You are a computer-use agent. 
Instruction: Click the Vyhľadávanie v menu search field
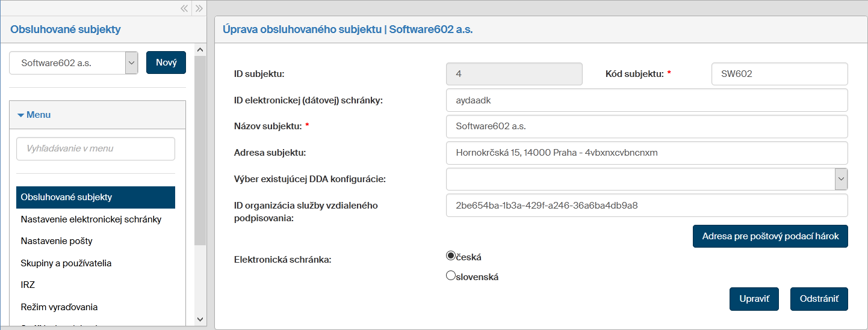click(x=96, y=148)
